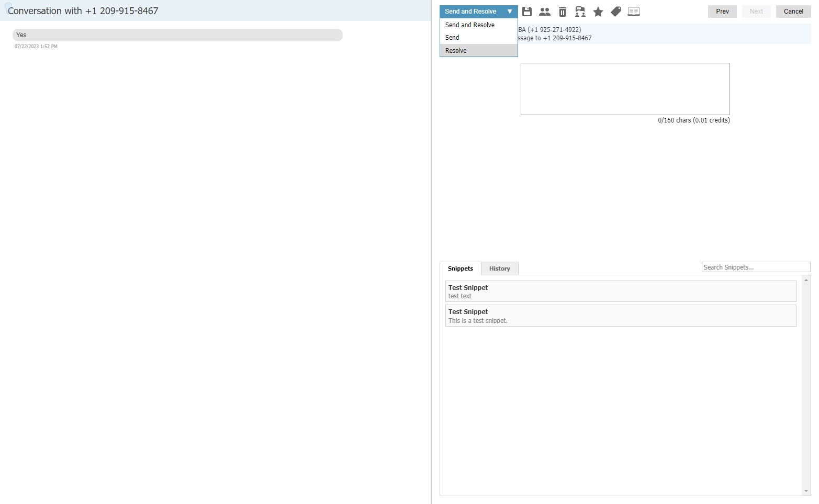Click the 'Yes' message bubble
The height and width of the screenshot is (504, 819).
(177, 35)
